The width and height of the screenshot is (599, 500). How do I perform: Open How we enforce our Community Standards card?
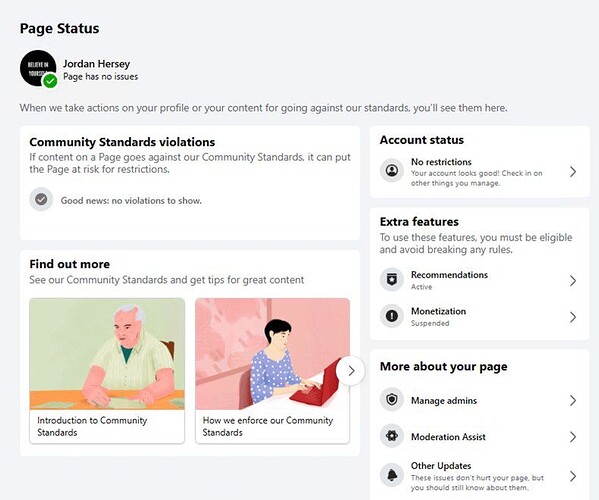tap(272, 371)
